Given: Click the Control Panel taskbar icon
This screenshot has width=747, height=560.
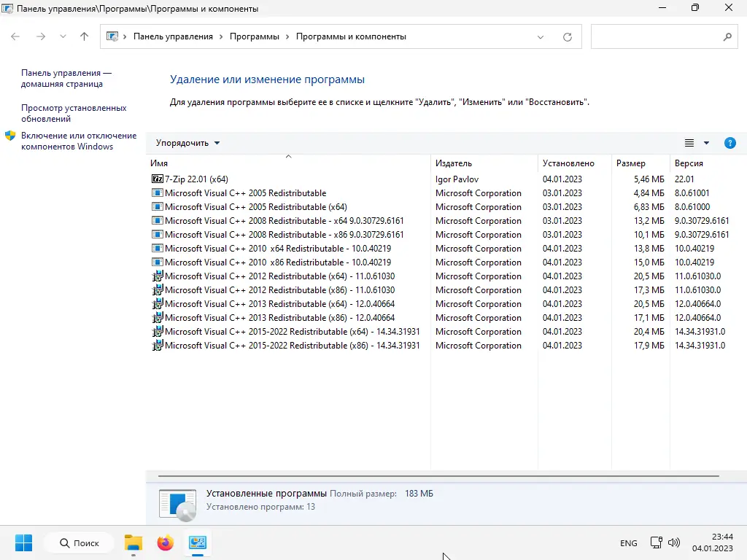Looking at the screenshot, I should tap(197, 542).
